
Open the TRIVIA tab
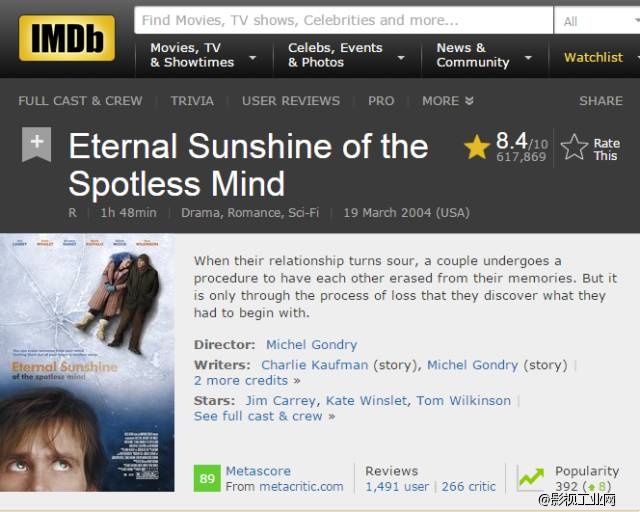(x=192, y=101)
